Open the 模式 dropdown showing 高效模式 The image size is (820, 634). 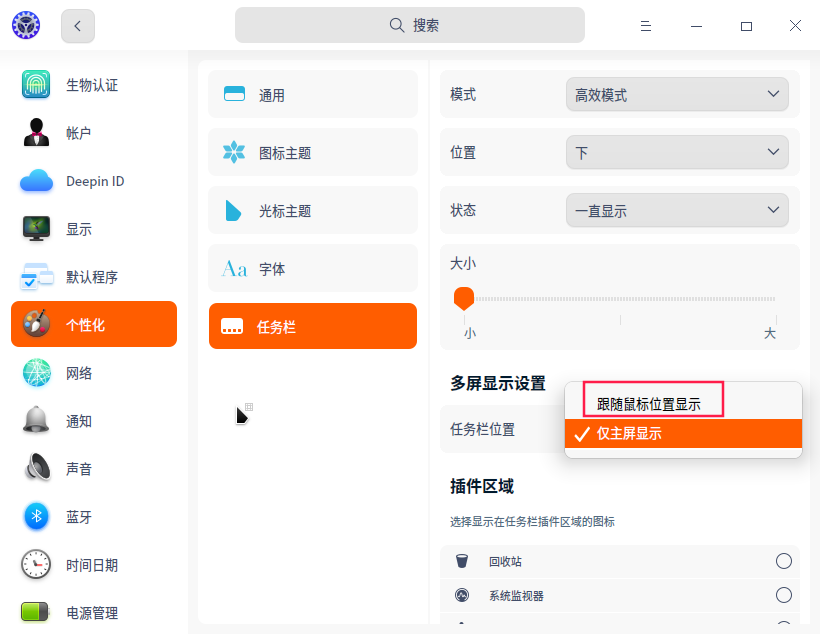[x=677, y=94]
